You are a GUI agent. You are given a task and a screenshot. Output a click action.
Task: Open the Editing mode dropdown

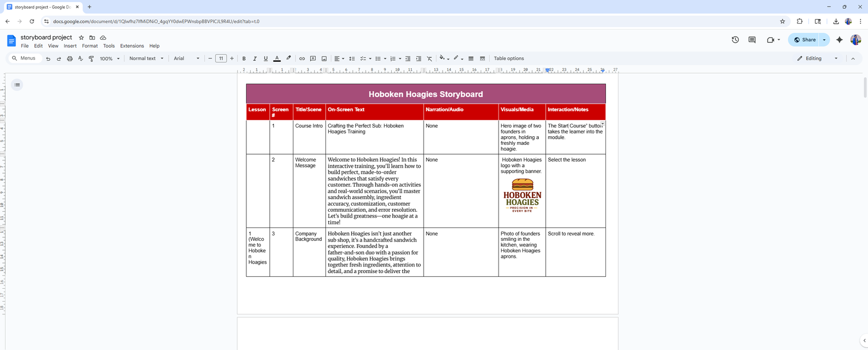(818, 59)
